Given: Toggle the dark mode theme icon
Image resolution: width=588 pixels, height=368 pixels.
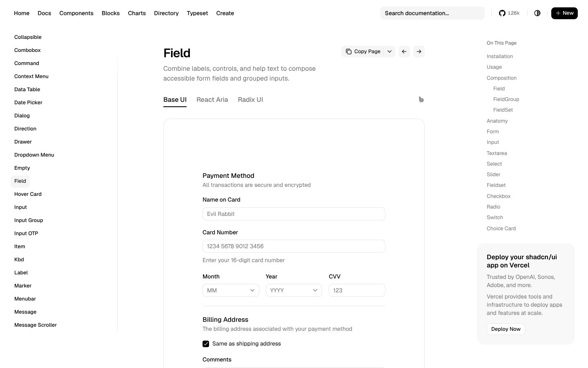Looking at the screenshot, I should 537,13.
